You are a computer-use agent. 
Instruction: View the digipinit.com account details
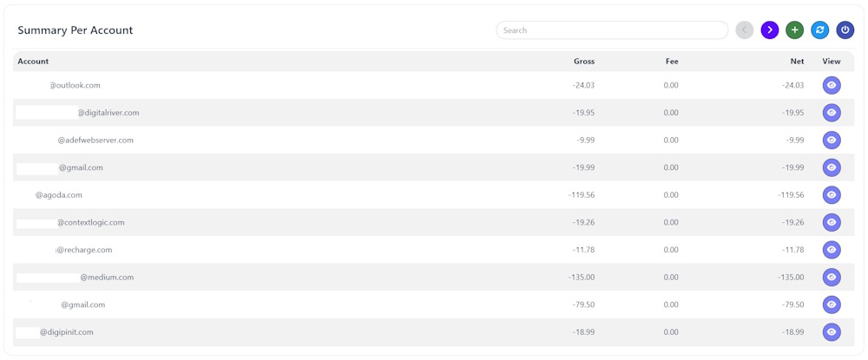pyautogui.click(x=832, y=332)
